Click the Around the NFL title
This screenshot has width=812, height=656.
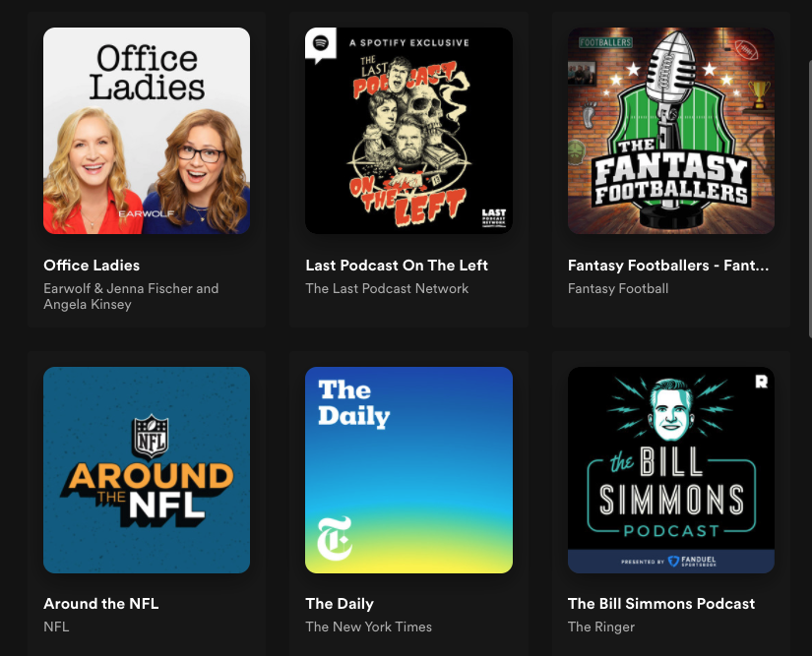click(x=101, y=603)
